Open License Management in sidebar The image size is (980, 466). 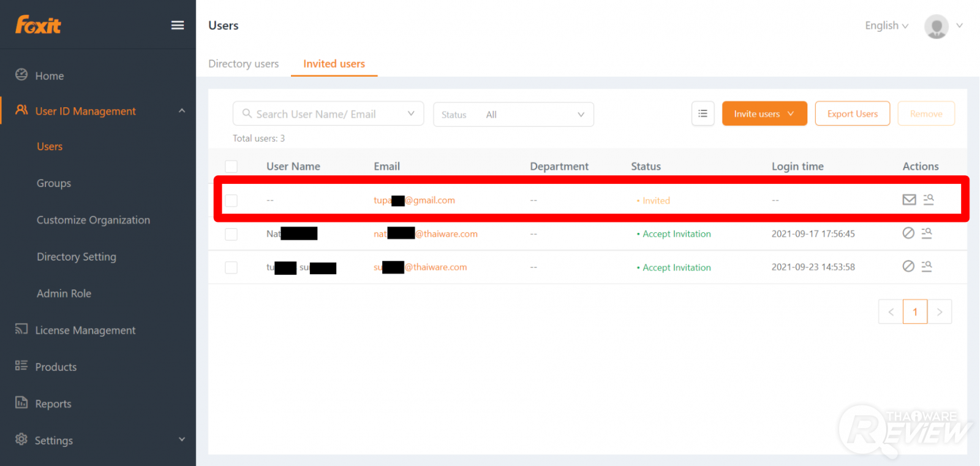click(85, 330)
